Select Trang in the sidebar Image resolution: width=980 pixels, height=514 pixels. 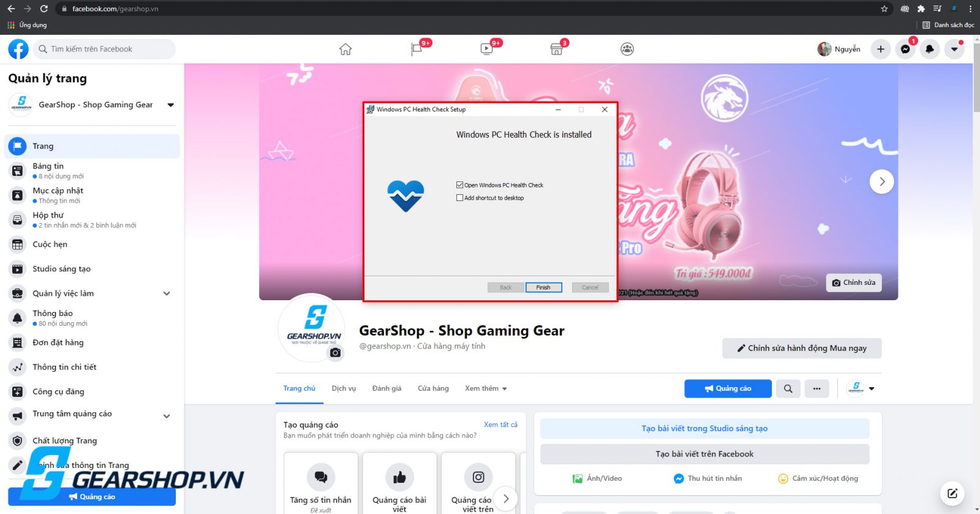point(92,146)
